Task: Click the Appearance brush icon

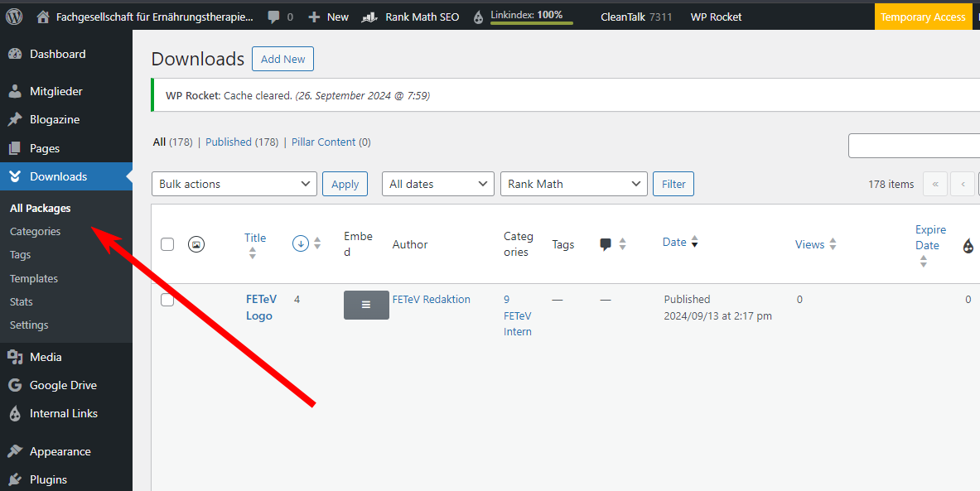Action: [x=15, y=451]
